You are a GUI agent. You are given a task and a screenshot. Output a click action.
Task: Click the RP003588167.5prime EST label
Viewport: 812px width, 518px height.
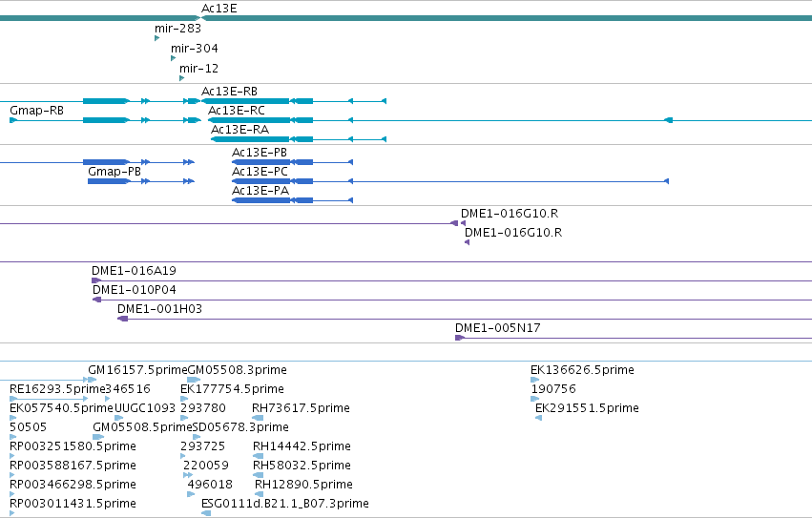point(73,466)
